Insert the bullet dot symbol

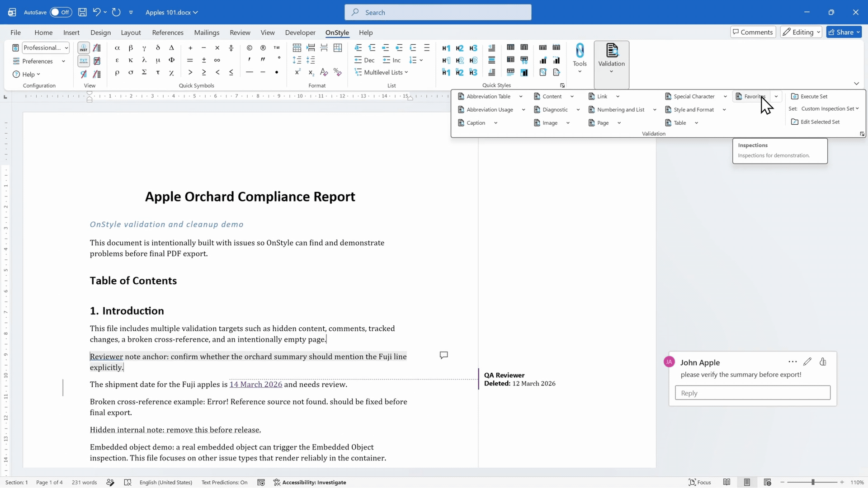pos(277,72)
